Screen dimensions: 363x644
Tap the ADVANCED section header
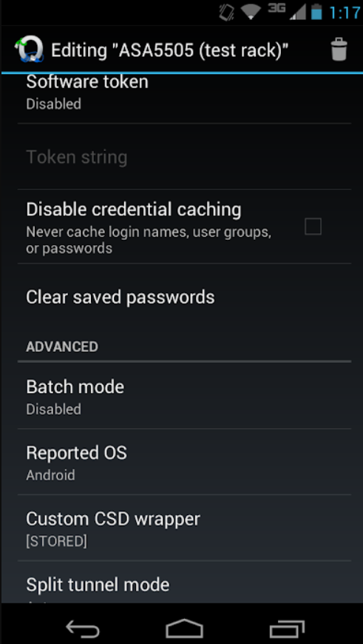tap(62, 346)
